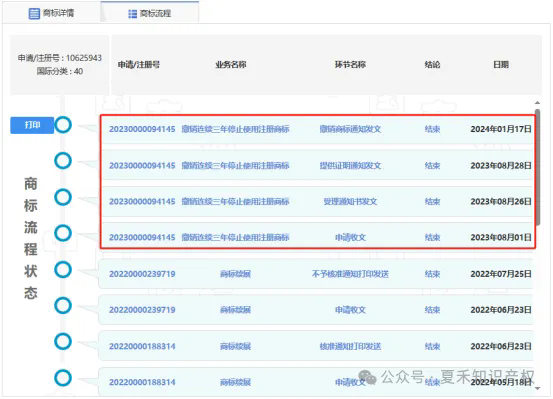Click the blue 打印 button
This screenshot has height=399, width=553.
(32, 125)
